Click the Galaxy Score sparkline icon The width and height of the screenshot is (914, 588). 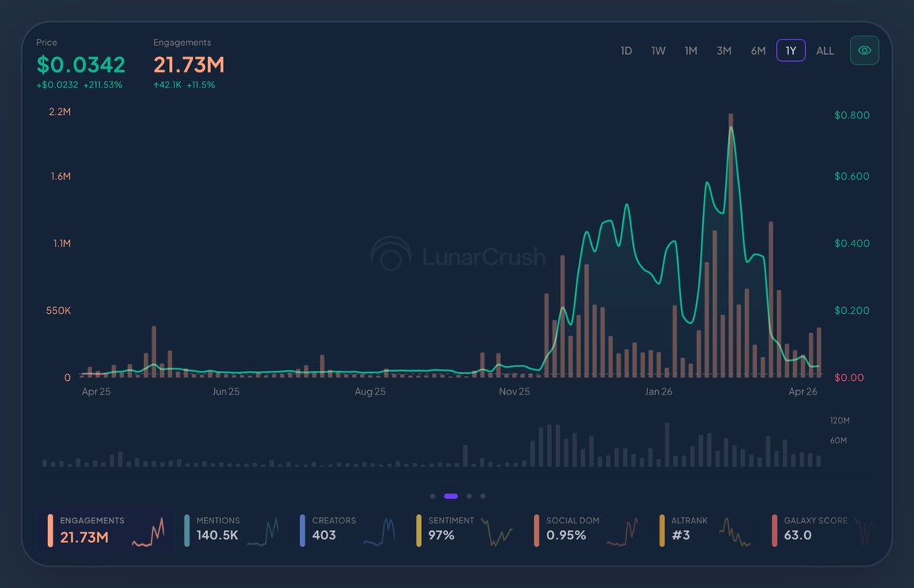point(864,531)
